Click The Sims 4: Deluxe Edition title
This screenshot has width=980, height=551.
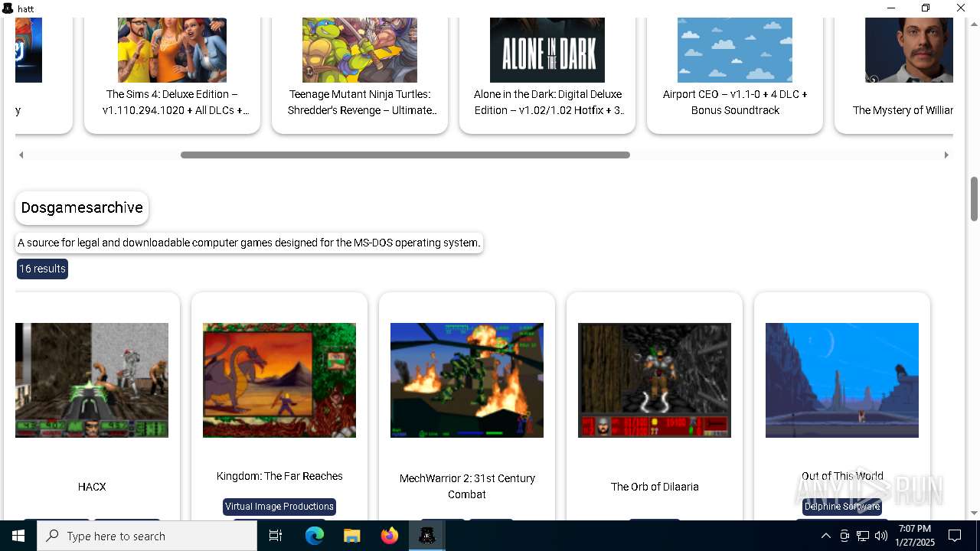tap(175, 103)
